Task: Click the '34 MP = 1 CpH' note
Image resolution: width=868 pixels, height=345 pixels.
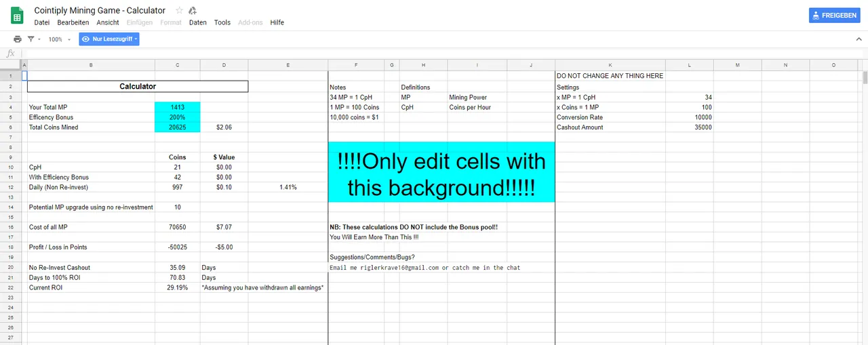Action: coord(356,97)
